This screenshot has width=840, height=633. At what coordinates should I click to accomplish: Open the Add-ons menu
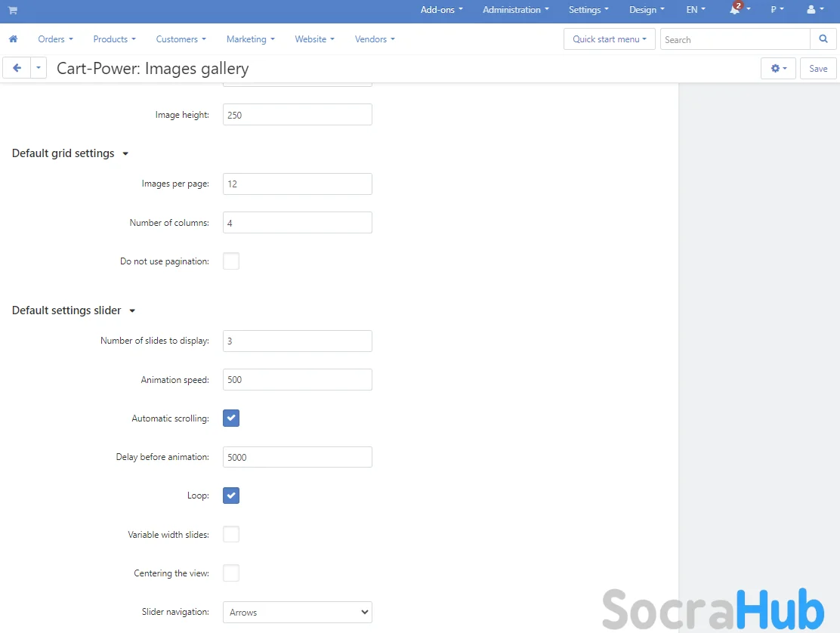click(441, 10)
